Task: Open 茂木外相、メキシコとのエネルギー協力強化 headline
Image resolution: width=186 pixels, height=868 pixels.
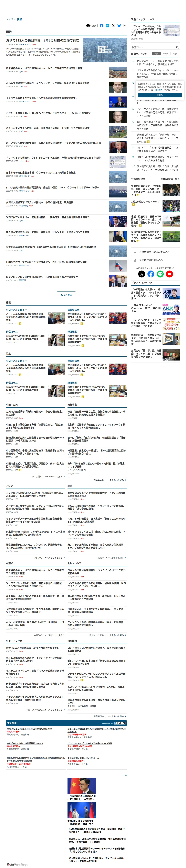Action: (x=35, y=598)
